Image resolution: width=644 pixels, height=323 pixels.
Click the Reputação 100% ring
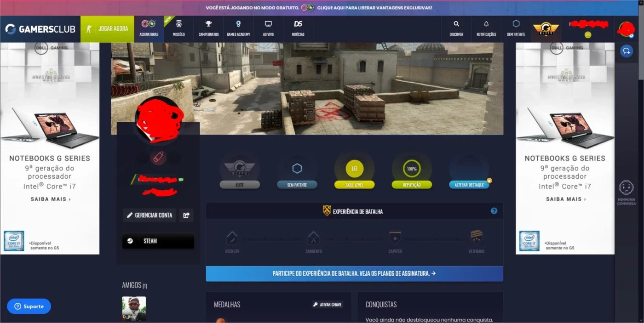click(x=412, y=169)
